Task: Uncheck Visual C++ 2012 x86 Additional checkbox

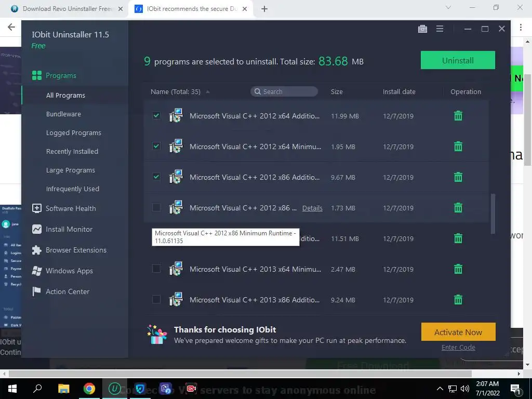Action: 156,177
